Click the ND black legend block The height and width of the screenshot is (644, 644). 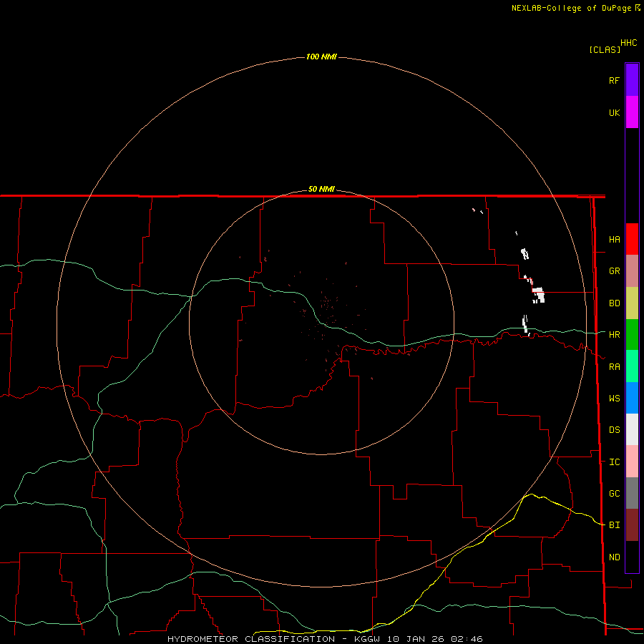tap(632, 557)
